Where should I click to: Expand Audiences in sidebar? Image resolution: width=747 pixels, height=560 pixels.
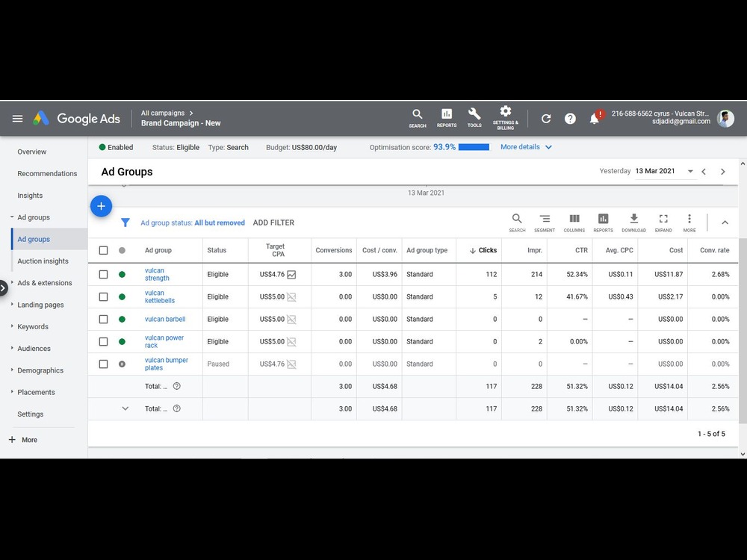point(12,348)
